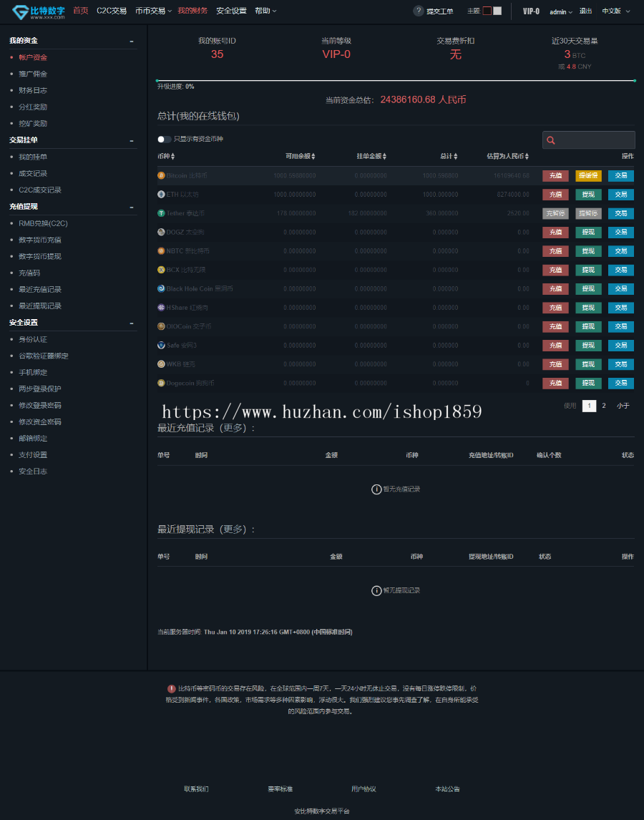Open 修改登录密码 in sidebar

(x=40, y=406)
